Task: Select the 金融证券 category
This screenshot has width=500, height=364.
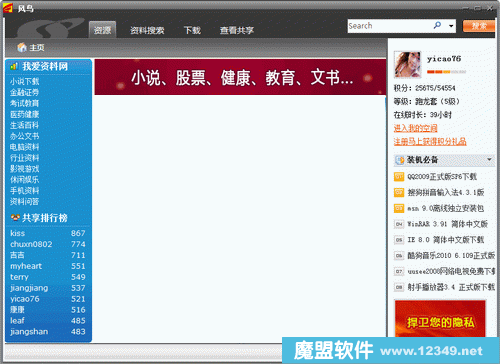Action: point(24,92)
